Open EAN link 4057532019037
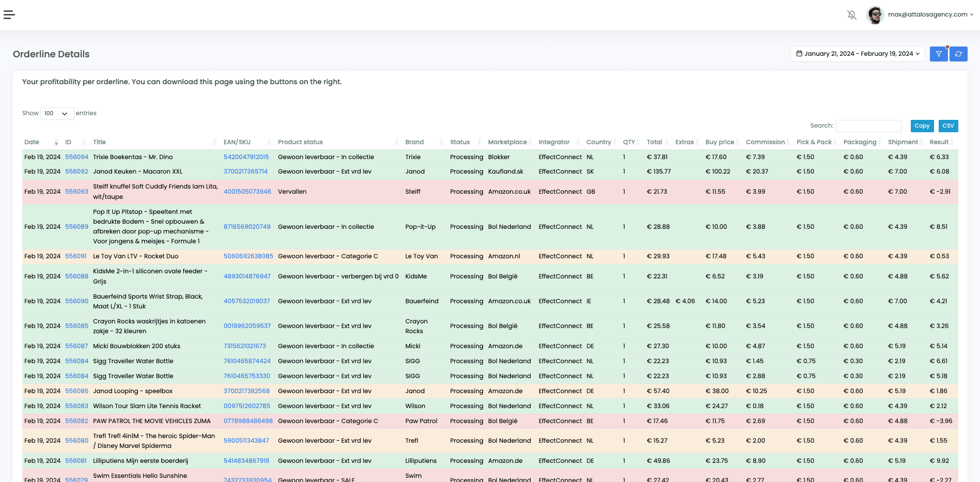 click(x=246, y=301)
